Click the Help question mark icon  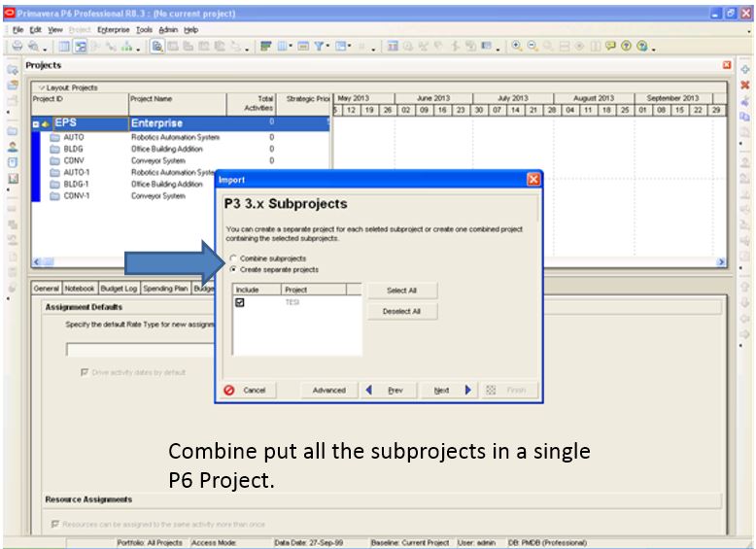click(628, 47)
